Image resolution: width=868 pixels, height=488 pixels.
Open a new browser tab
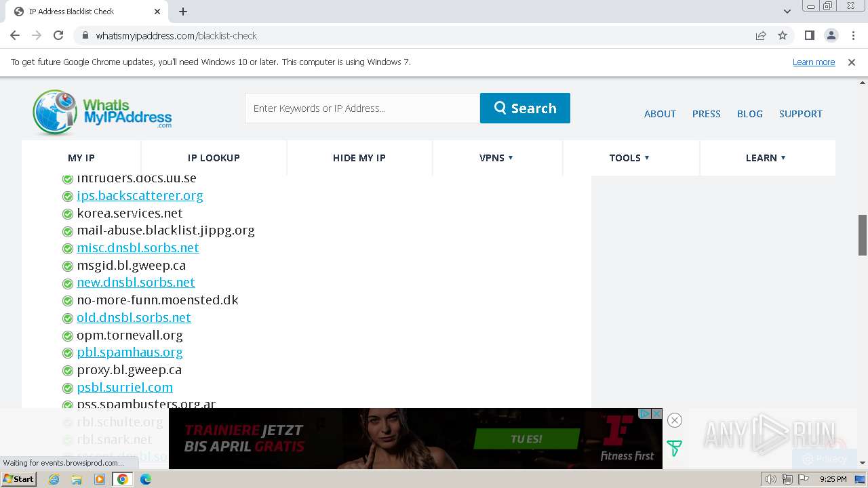(183, 12)
